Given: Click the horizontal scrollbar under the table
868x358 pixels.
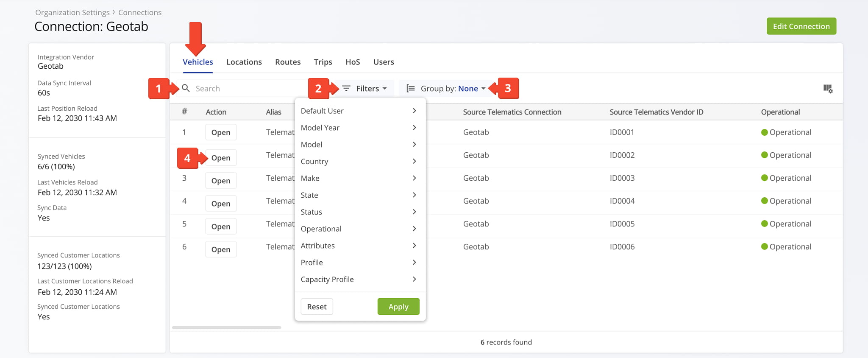Looking at the screenshot, I should pos(226,327).
